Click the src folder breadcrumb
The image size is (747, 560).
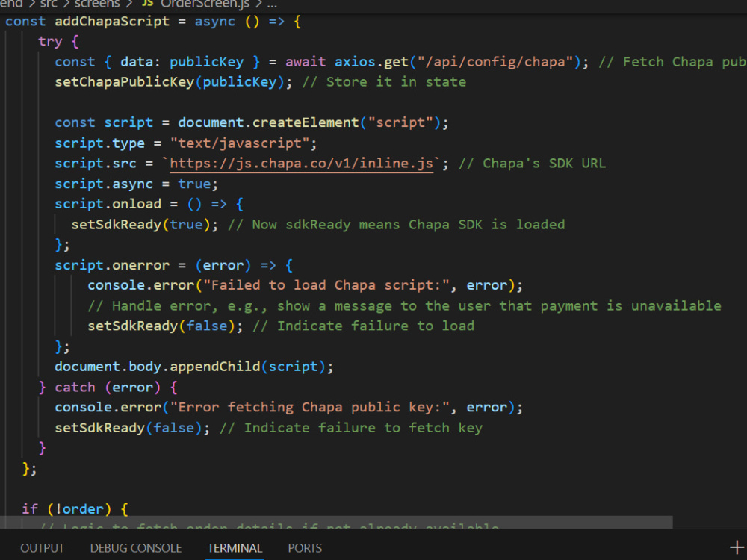(49, 4)
